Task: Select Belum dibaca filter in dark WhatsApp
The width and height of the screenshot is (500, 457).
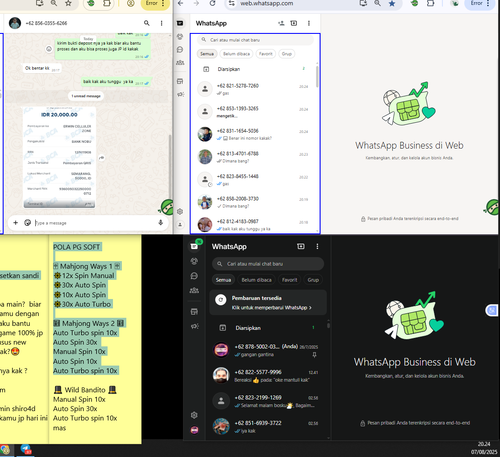Action: click(x=257, y=280)
